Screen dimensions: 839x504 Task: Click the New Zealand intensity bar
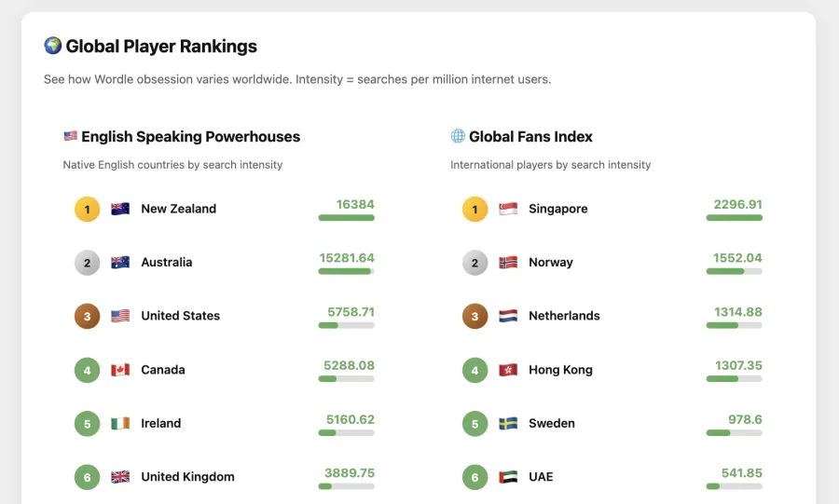pyautogui.click(x=346, y=217)
